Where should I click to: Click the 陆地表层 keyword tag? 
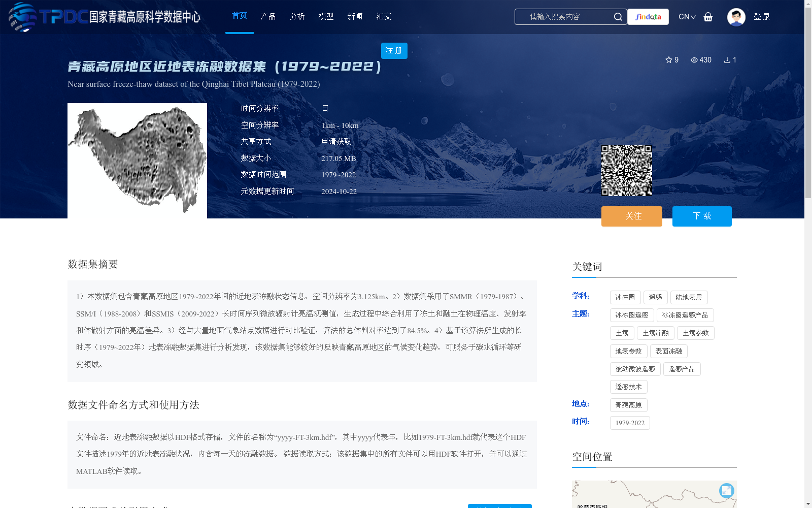(689, 297)
